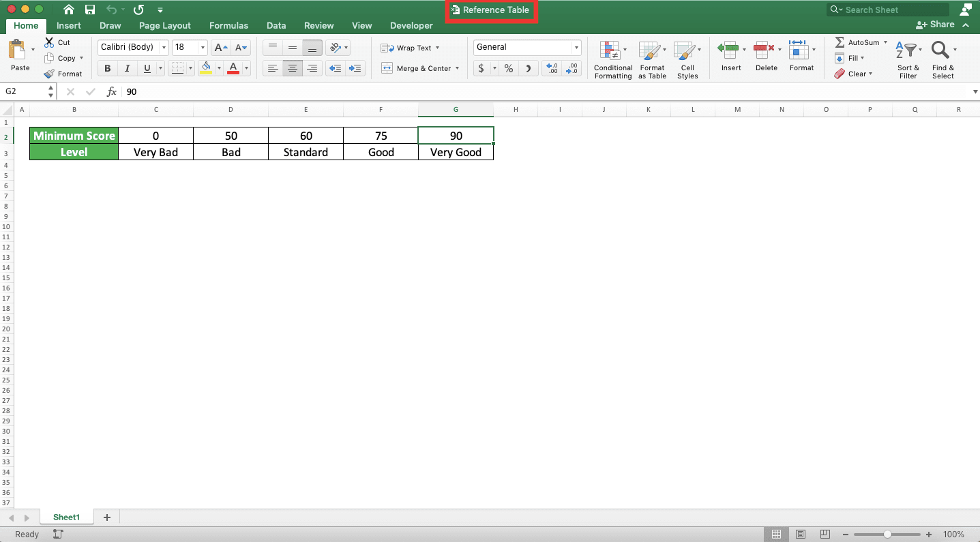Add a new sheet with plus button
Screen dimensions: 980x542
point(106,517)
